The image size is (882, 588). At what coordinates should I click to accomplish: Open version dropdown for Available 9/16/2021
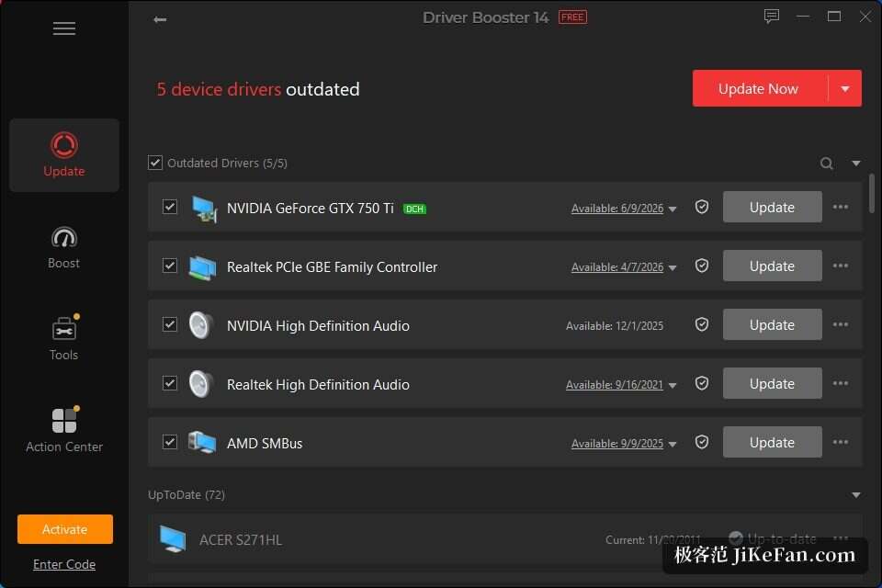click(673, 386)
